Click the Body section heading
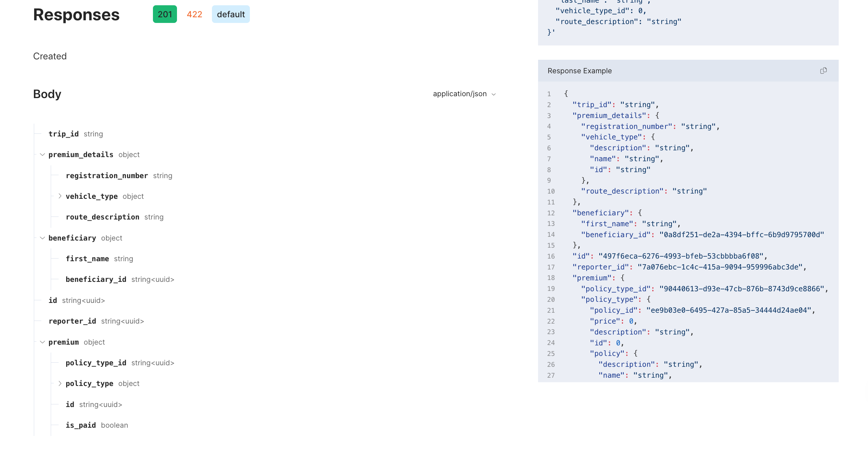This screenshot has height=454, width=868. tap(47, 94)
